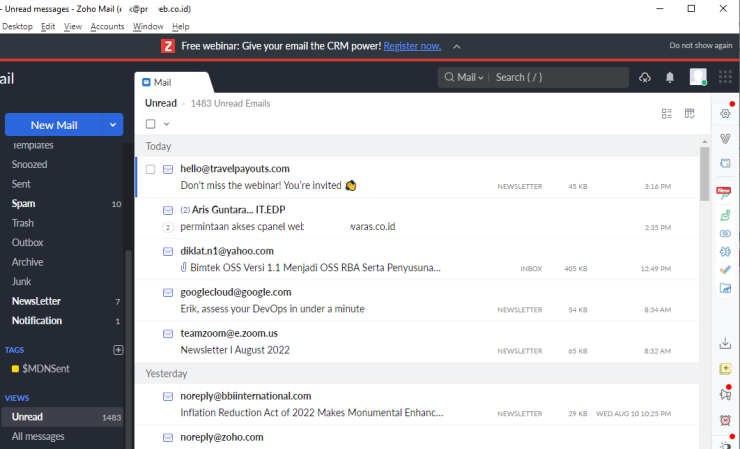This screenshot has width=740, height=449.
Task: Open the Notification folder
Action: (x=37, y=321)
